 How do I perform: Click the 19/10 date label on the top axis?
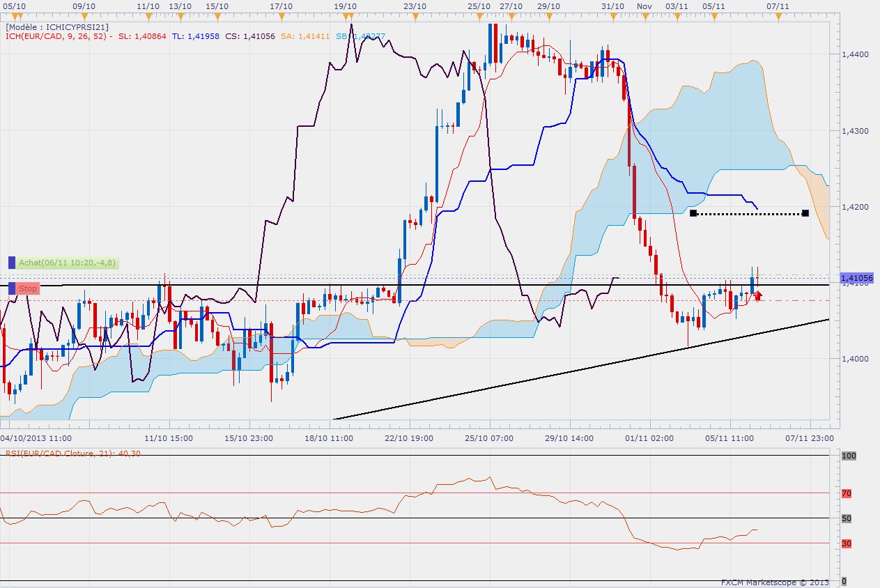point(346,6)
